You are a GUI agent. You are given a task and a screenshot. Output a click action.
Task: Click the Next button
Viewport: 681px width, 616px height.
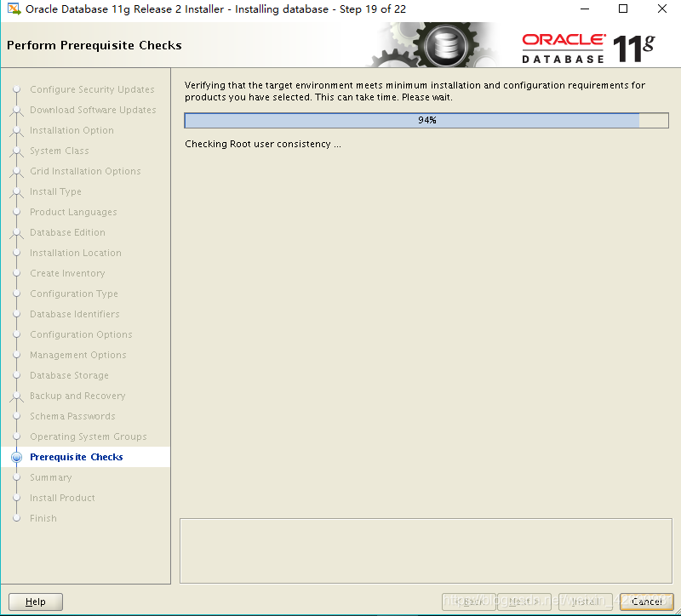tap(524, 602)
